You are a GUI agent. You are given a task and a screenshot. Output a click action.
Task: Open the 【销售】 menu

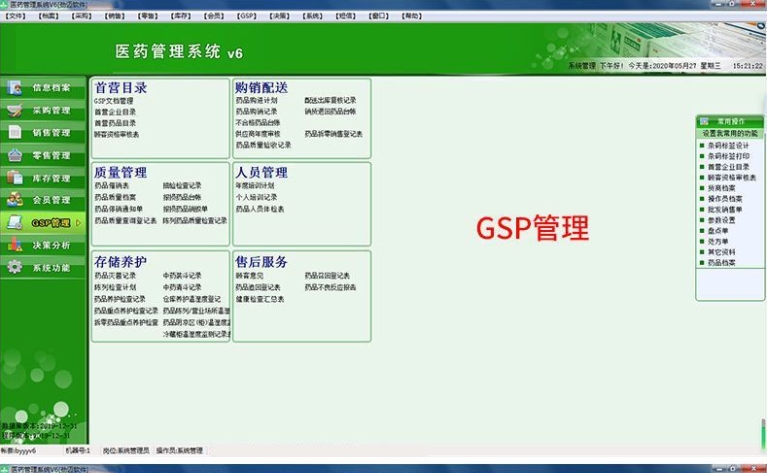tap(114, 16)
